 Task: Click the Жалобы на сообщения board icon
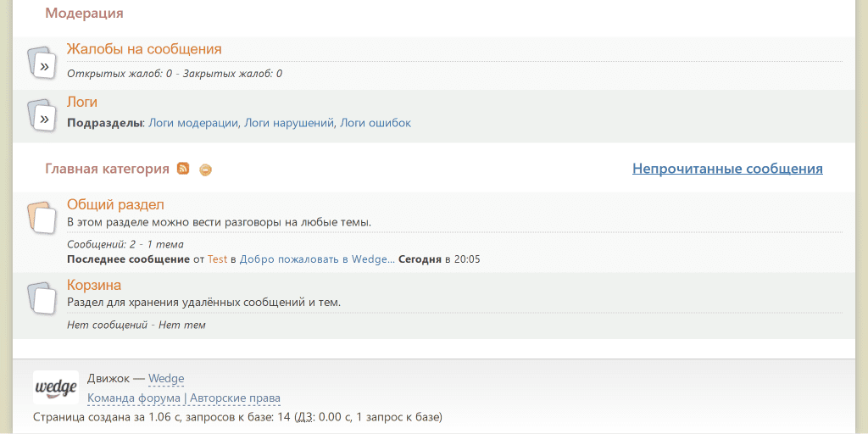tap(42, 63)
